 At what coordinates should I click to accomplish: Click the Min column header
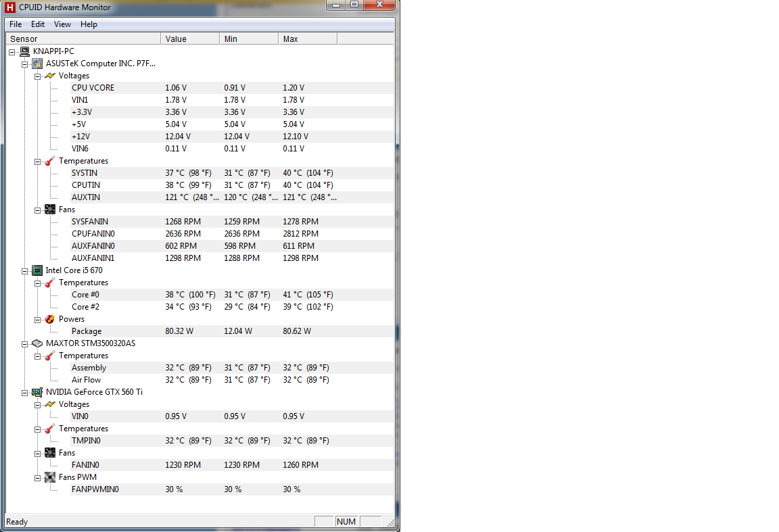tap(249, 39)
